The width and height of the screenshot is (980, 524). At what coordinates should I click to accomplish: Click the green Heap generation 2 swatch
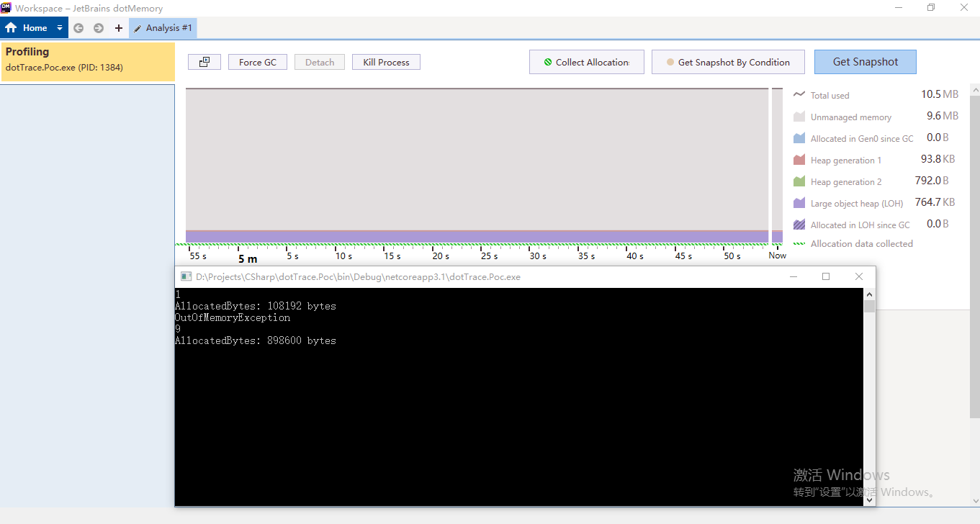click(799, 181)
